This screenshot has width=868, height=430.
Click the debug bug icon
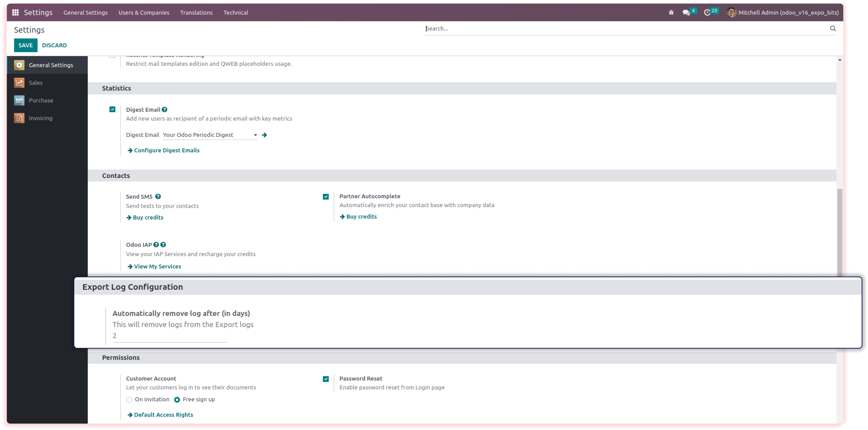click(x=671, y=12)
